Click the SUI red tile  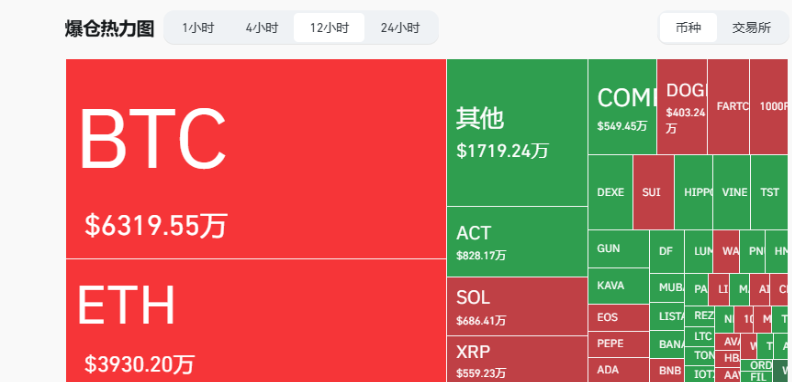[654, 192]
